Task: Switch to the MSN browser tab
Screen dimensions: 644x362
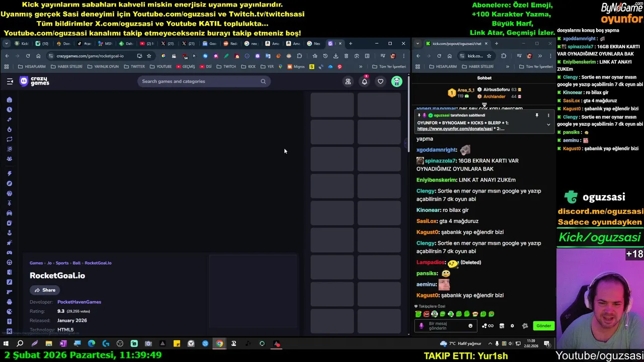Action: click(x=105, y=43)
